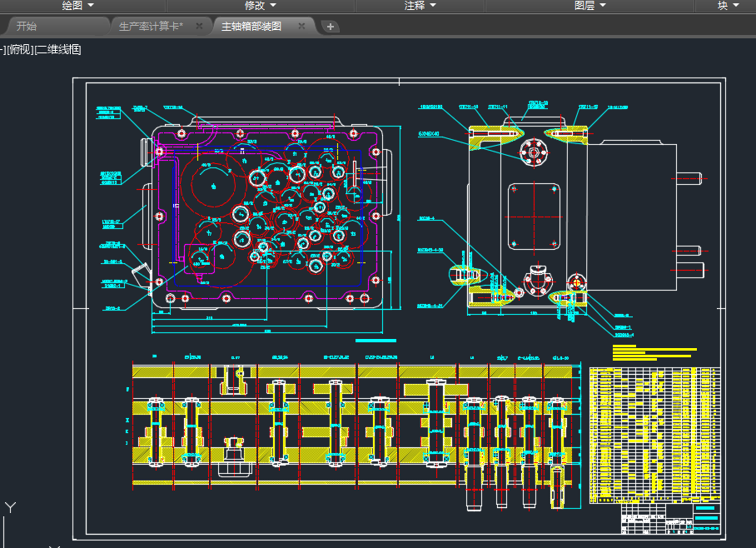Expand the 注释 panel dropdown
The image size is (756, 548).
[x=420, y=5]
